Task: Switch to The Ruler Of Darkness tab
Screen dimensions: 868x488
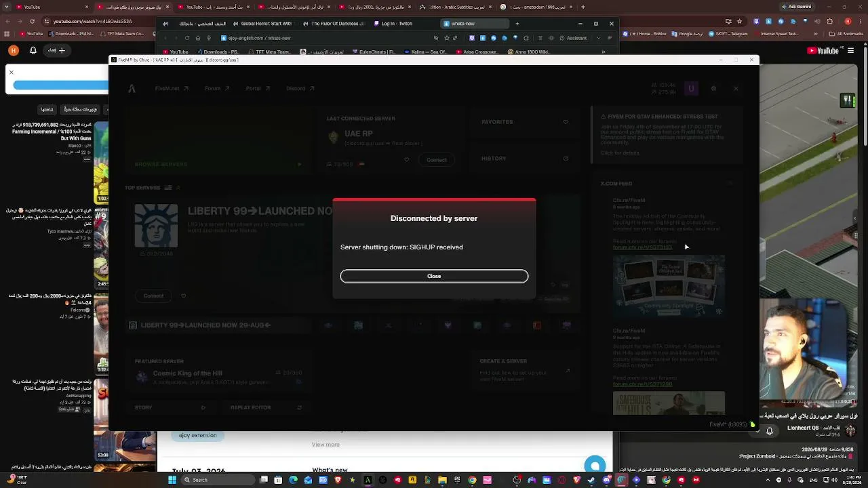Action: pos(334,24)
